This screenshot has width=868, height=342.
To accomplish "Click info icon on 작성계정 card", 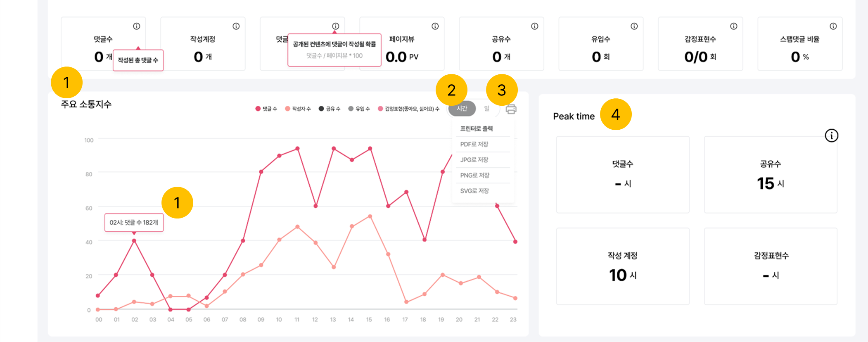I will pos(236,26).
